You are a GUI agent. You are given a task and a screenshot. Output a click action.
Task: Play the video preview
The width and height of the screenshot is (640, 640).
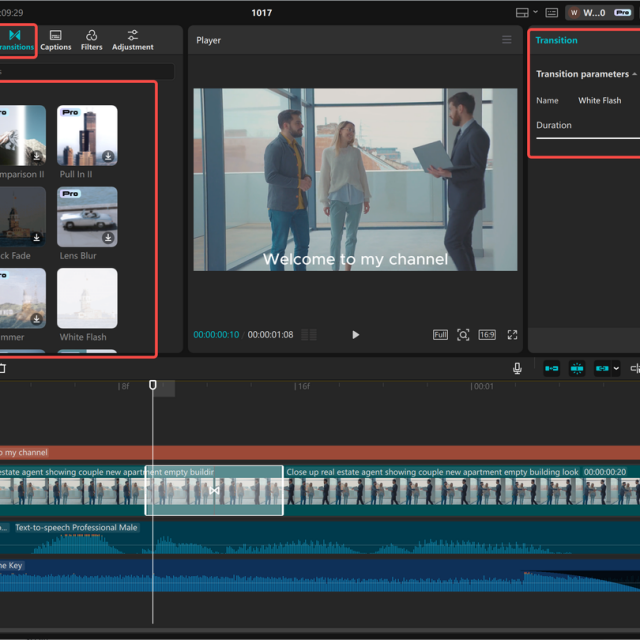pos(355,335)
